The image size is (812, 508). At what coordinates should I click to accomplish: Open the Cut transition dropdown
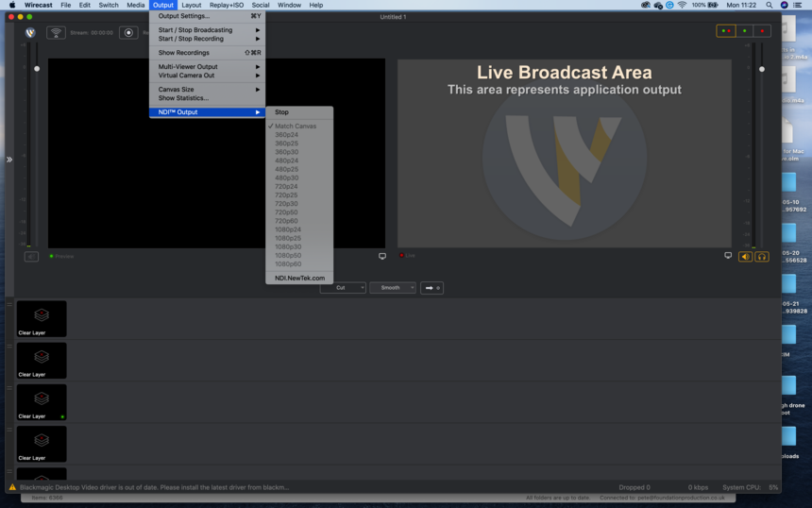point(343,288)
